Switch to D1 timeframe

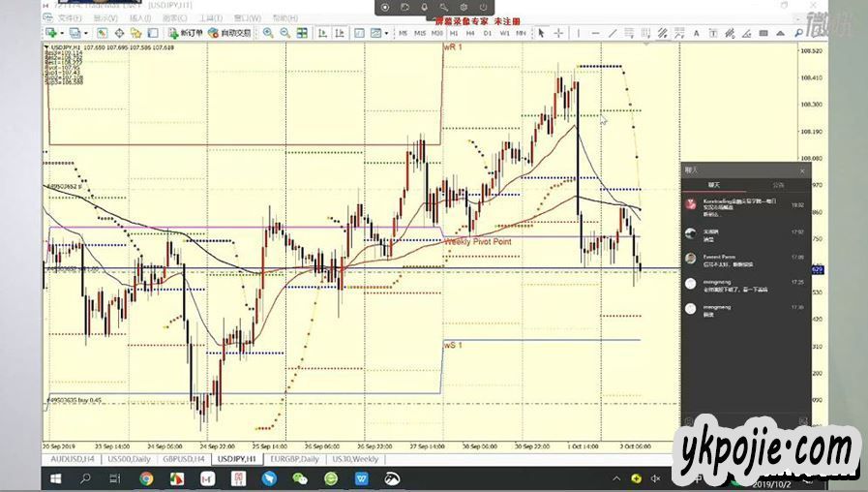488,33
